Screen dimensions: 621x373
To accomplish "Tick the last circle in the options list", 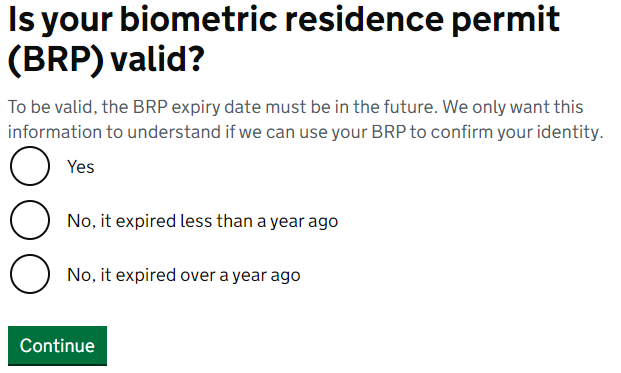I will [x=30, y=274].
